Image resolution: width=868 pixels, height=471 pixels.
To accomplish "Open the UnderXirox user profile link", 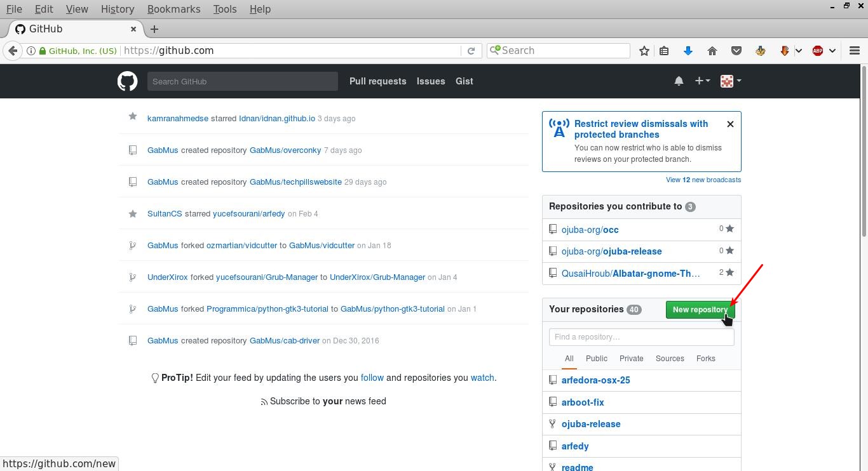I will (168, 277).
